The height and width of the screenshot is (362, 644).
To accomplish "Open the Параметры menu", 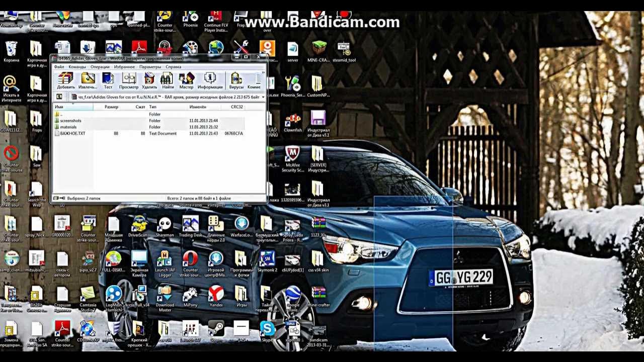I will (150, 67).
